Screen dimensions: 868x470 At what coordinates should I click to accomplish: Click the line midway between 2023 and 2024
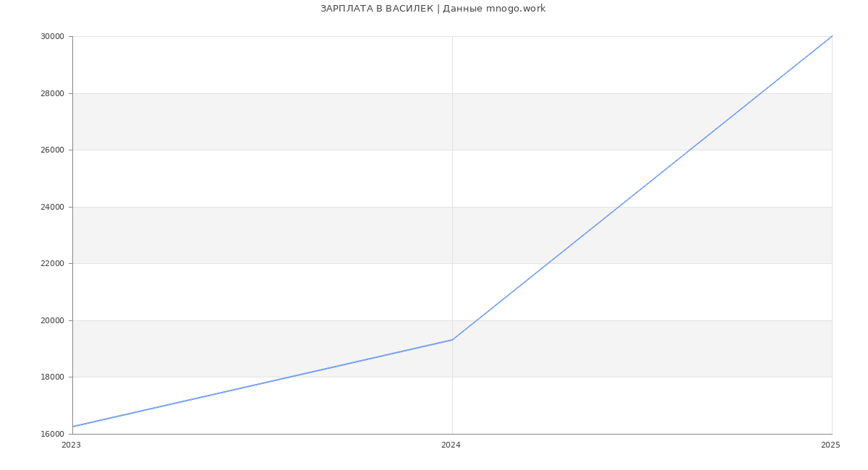pos(263,383)
